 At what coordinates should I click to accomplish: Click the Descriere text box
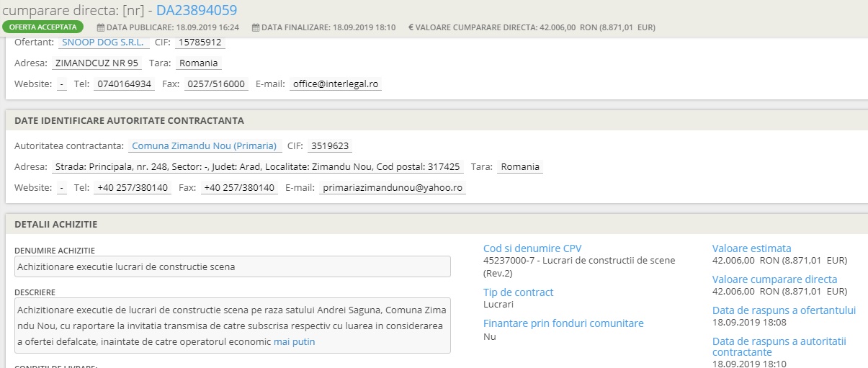coord(232,326)
